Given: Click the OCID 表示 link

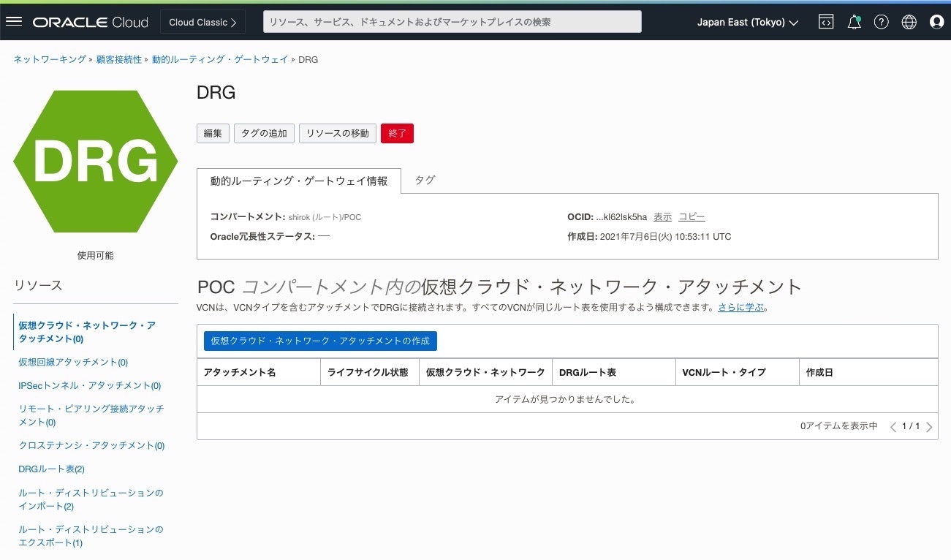Looking at the screenshot, I should 662,217.
